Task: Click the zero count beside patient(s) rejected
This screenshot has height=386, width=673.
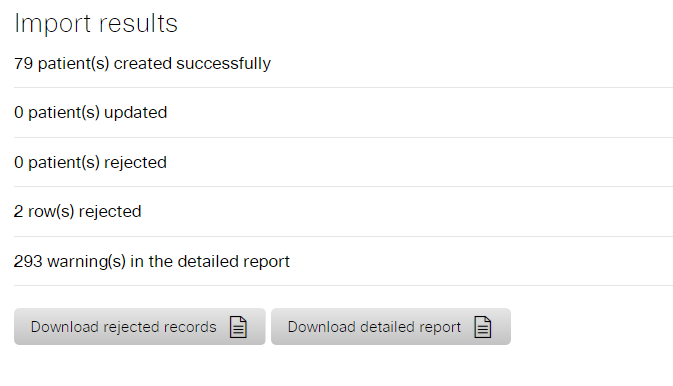Action: 18,162
